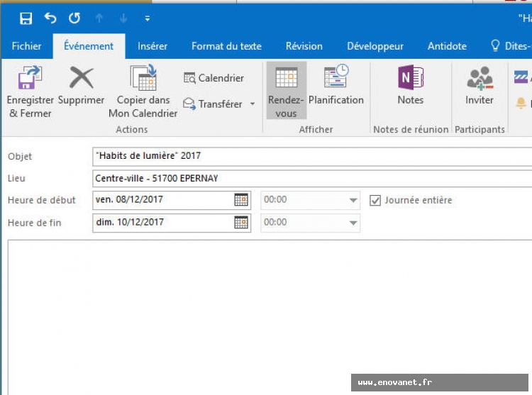
Task: Customize the Quick Access Toolbar
Action: [148, 18]
